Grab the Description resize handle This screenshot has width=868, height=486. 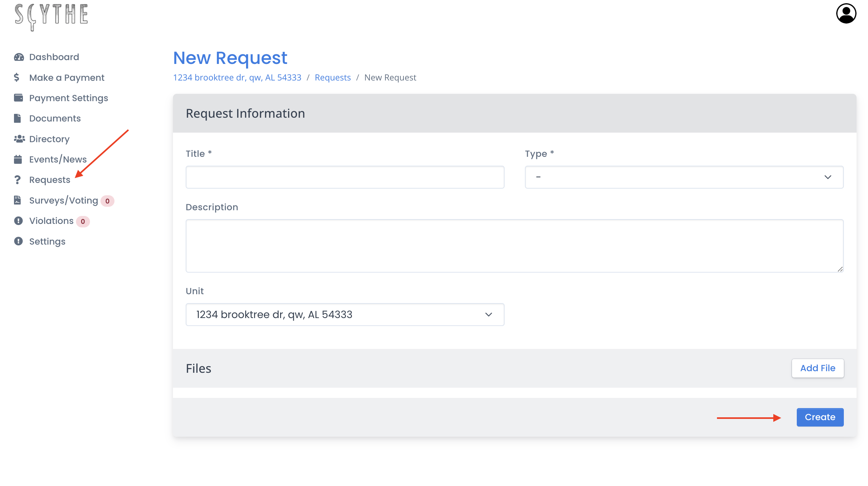click(840, 269)
